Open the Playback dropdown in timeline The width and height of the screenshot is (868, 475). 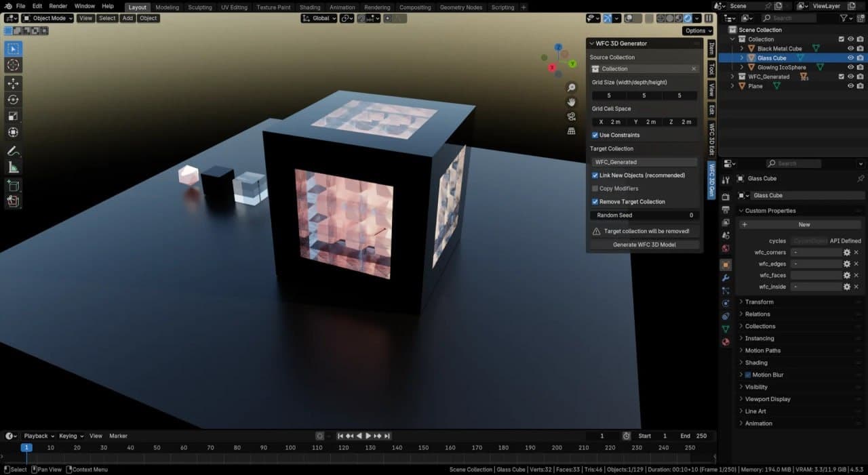click(39, 436)
